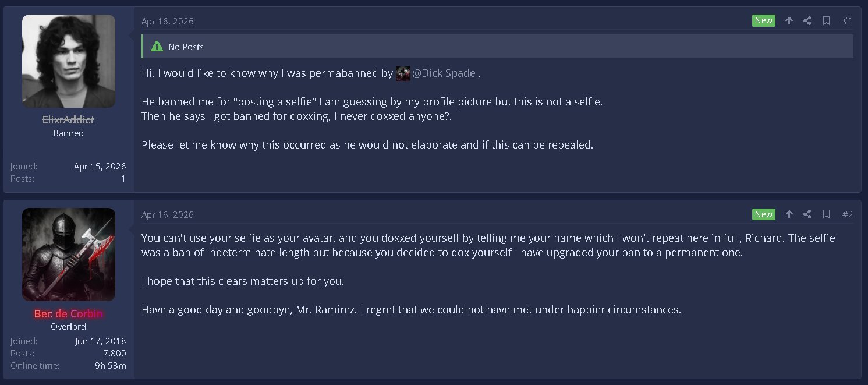
Task: Share ElixrAddict's post #1
Action: click(x=807, y=21)
